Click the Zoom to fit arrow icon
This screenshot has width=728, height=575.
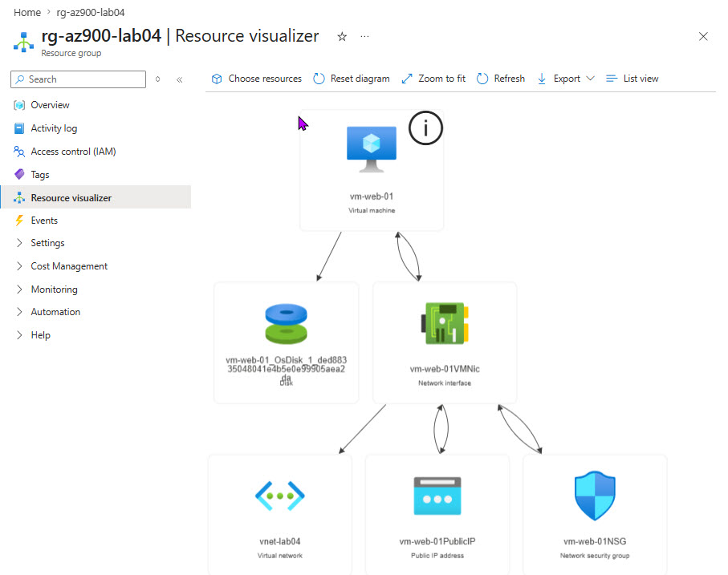pos(407,79)
